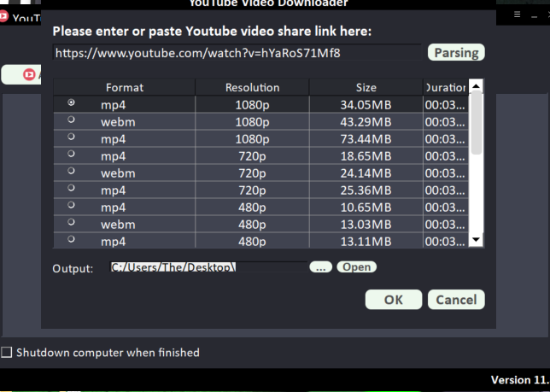Click the Format column header
The height and width of the screenshot is (392, 550).
pyautogui.click(x=125, y=87)
